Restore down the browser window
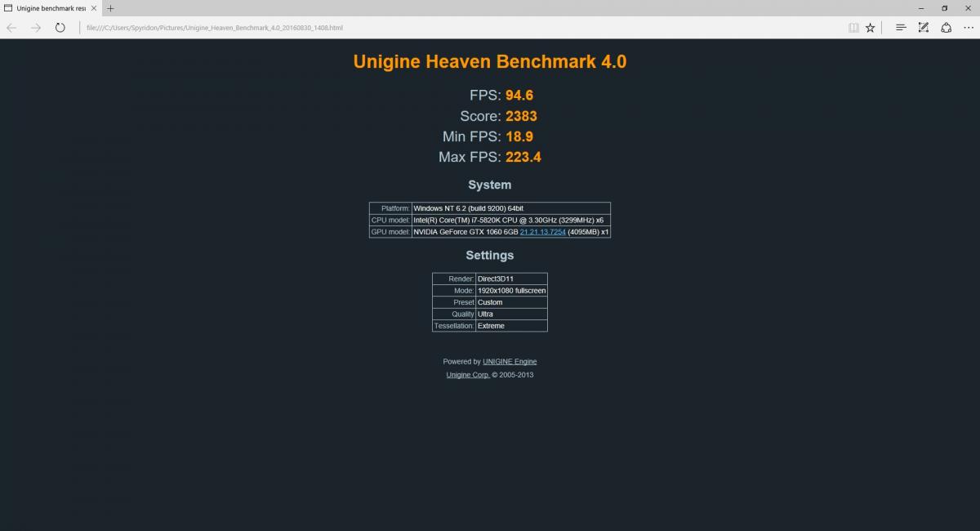The height and width of the screenshot is (531, 980). [944, 8]
